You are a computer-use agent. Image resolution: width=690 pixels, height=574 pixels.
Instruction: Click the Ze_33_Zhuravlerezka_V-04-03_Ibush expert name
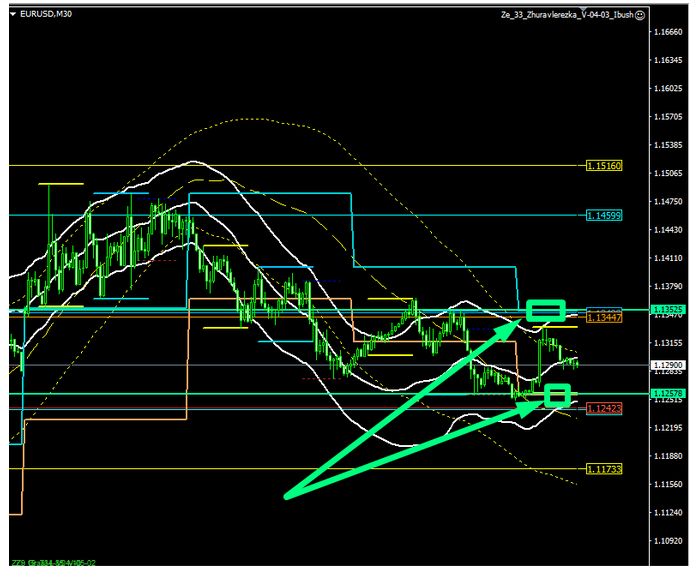point(567,15)
